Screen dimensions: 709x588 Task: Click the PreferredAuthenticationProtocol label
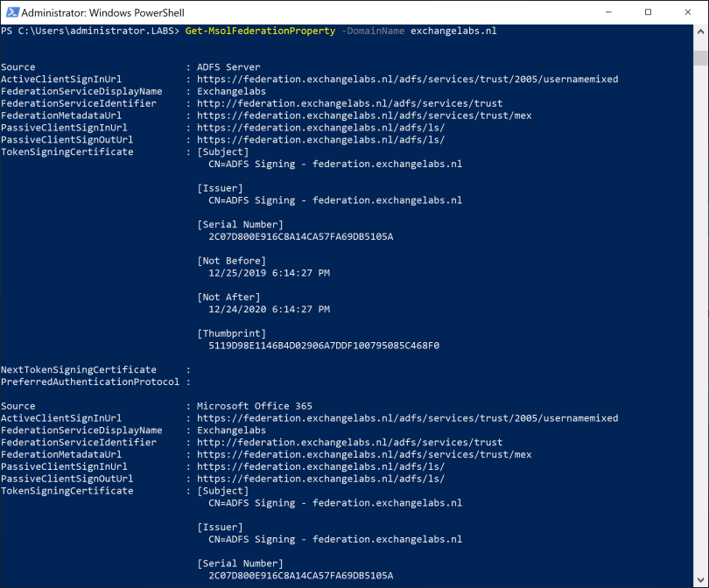90,381
